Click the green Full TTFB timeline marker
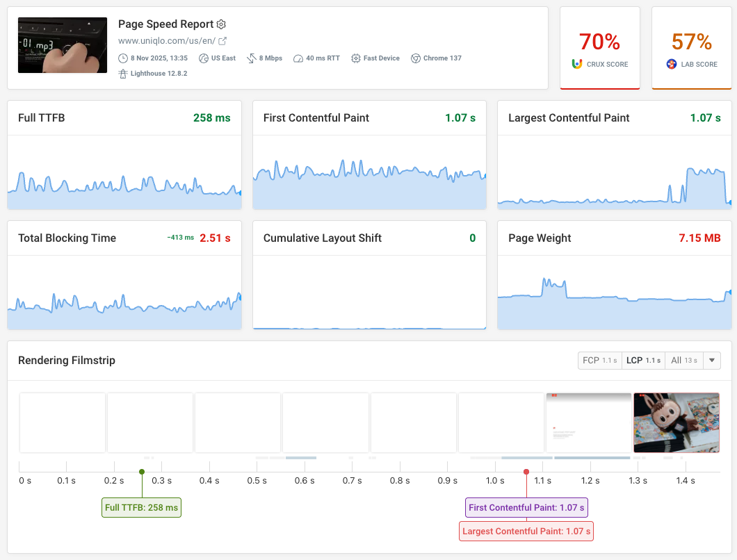 pyautogui.click(x=141, y=507)
